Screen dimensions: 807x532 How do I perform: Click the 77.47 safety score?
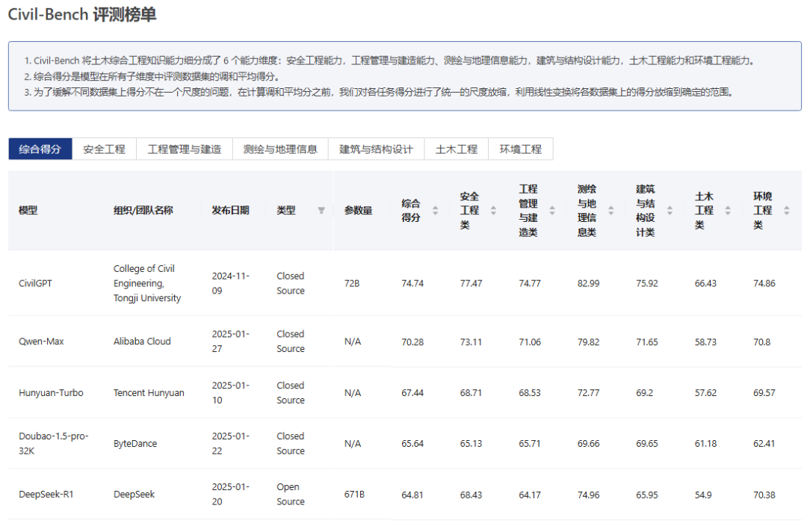tap(471, 283)
